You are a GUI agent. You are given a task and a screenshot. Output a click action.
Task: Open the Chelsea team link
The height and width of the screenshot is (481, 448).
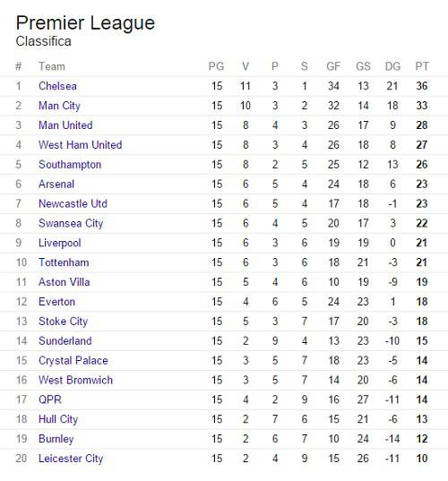click(57, 86)
